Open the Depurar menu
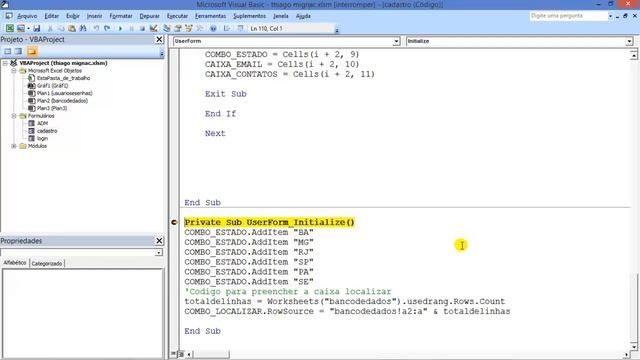This screenshot has height=360, width=640. 149,16
